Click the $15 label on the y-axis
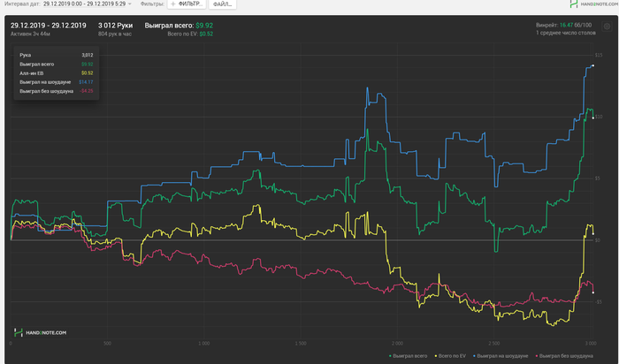The image size is (619, 364). point(599,55)
